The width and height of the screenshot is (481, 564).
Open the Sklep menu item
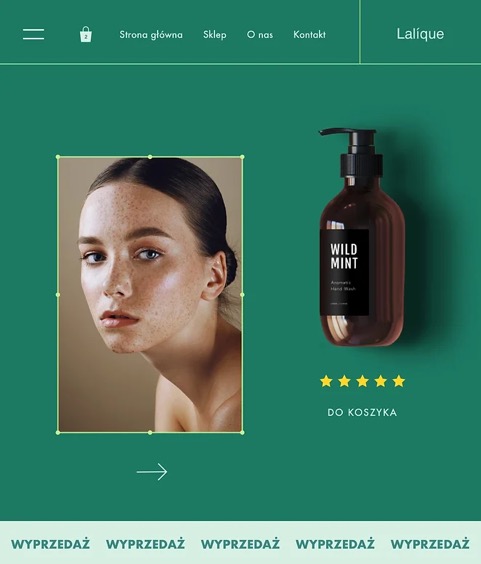[x=215, y=35]
